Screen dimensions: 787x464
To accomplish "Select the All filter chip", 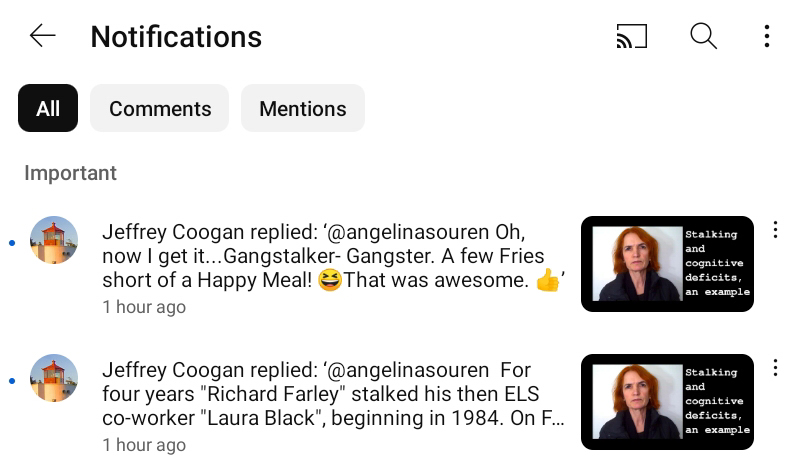I will point(48,108).
